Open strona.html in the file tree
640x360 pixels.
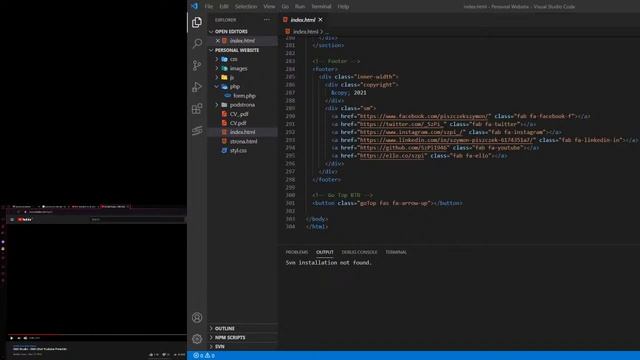[x=243, y=141]
